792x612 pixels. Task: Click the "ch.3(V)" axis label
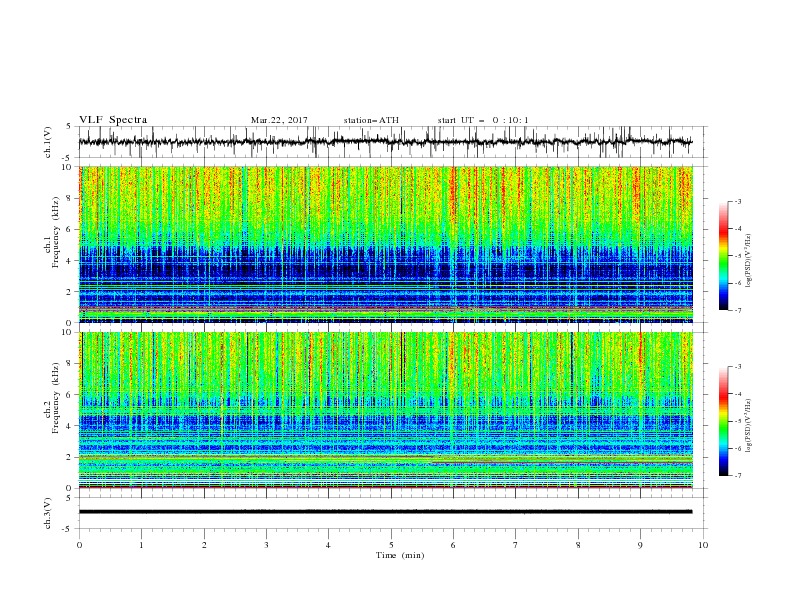[x=48, y=513]
